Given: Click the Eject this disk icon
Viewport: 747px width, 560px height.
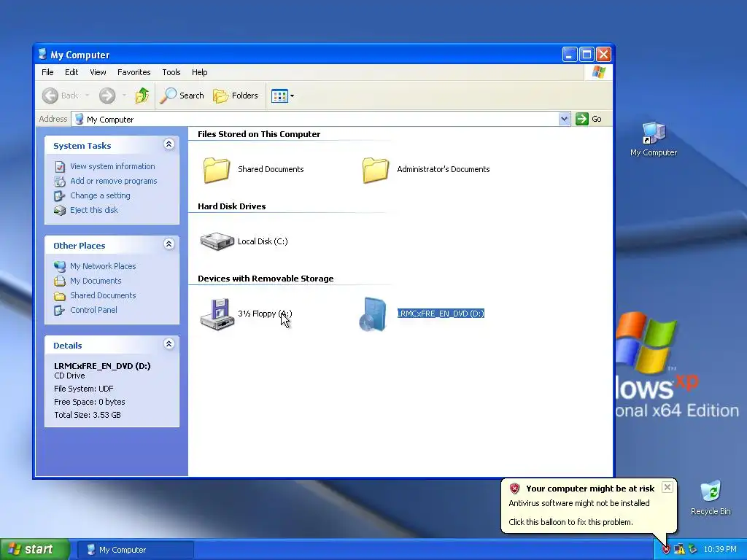Looking at the screenshot, I should (x=60, y=211).
